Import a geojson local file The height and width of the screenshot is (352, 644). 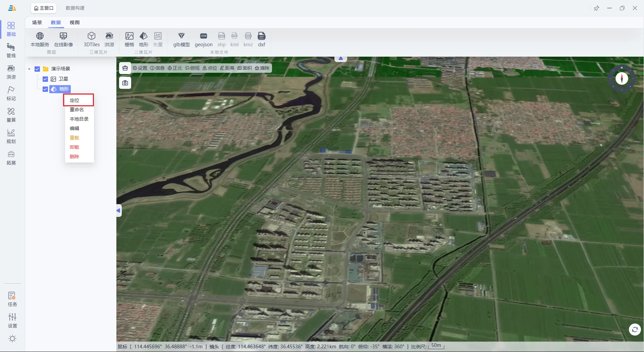click(x=204, y=39)
